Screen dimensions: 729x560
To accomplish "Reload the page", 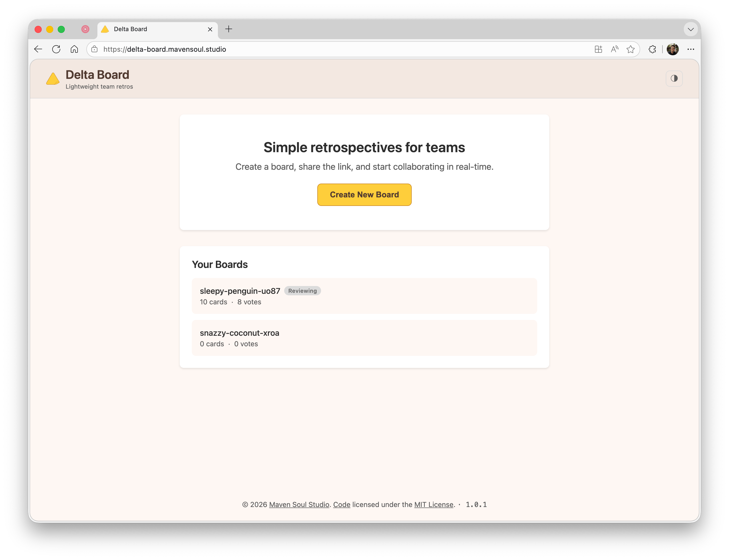I will tap(56, 49).
